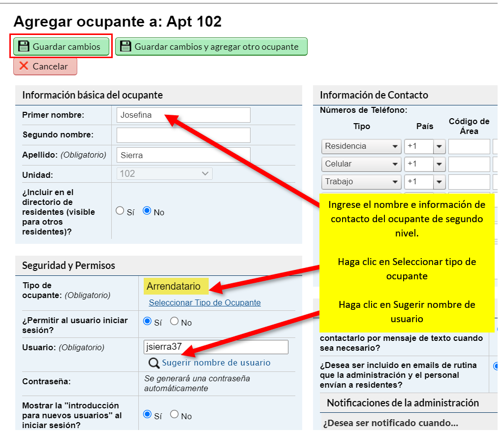504x433 pixels.
Task: Click the Código de Área field for Residencia
Action: (x=469, y=146)
